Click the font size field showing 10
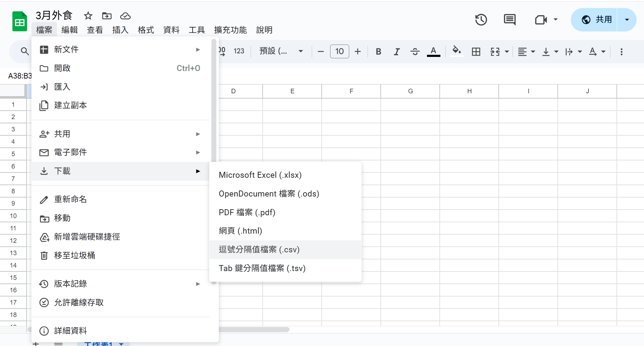The image size is (644, 346). pyautogui.click(x=340, y=51)
